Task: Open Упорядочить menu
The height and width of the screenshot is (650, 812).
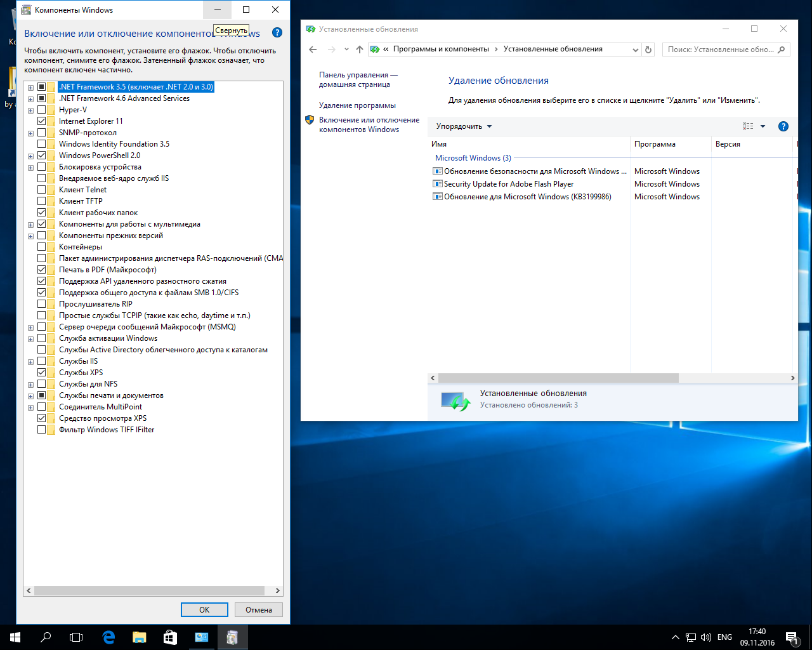Action: [x=464, y=126]
